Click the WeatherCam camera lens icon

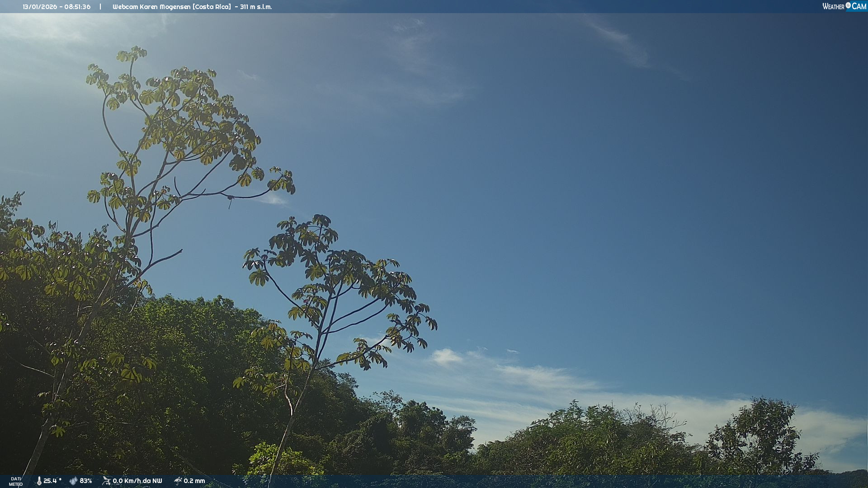click(848, 5)
